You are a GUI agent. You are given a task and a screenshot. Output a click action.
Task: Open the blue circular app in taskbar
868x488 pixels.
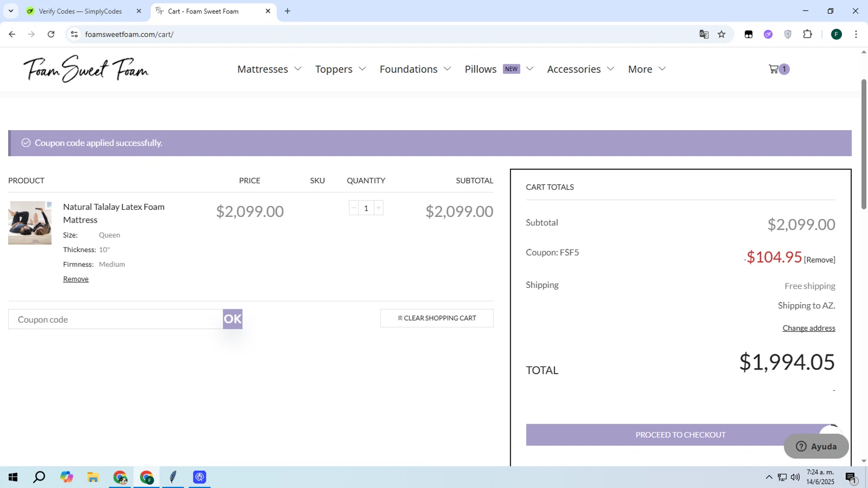(200, 477)
